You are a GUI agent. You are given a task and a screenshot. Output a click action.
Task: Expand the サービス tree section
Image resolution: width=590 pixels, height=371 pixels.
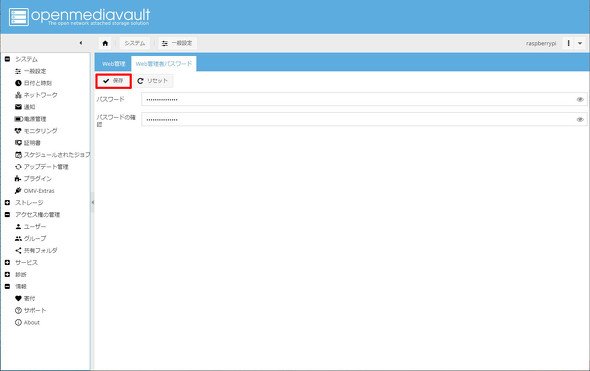(x=7, y=263)
